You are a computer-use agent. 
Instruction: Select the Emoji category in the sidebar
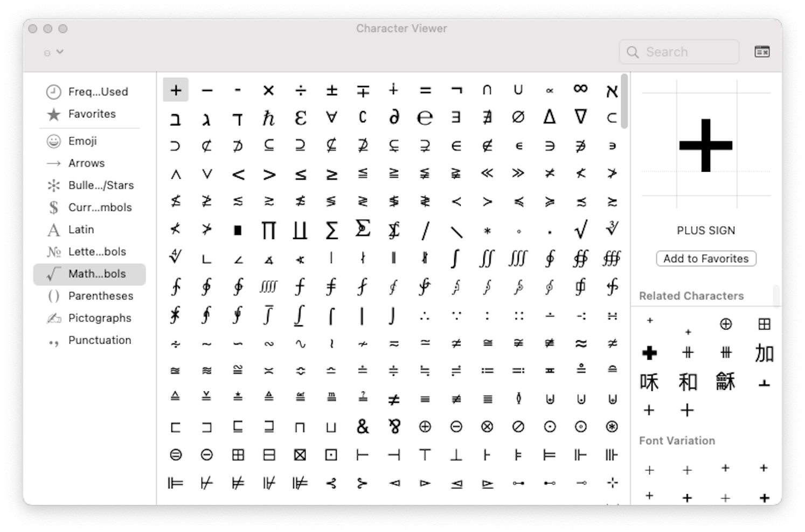(x=82, y=141)
